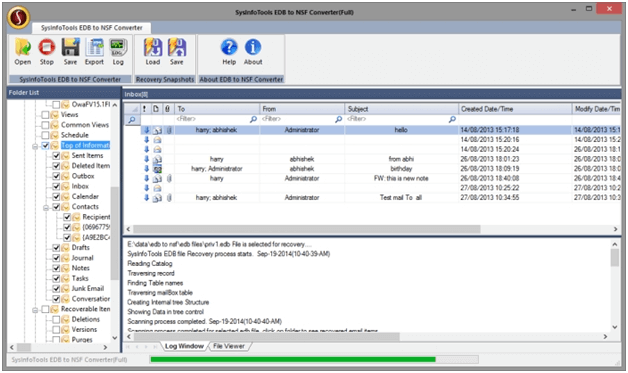
Task: Click the SysInfoTools round logo button
Action: [18, 17]
